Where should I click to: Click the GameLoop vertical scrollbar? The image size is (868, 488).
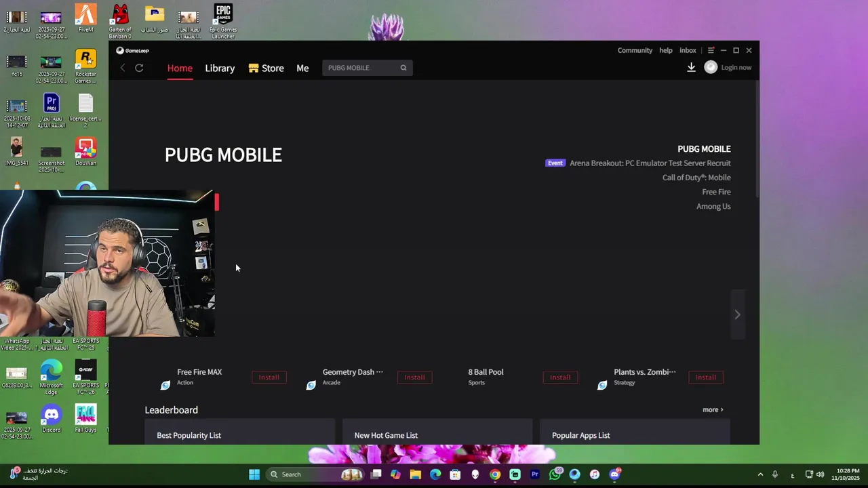[x=757, y=139]
